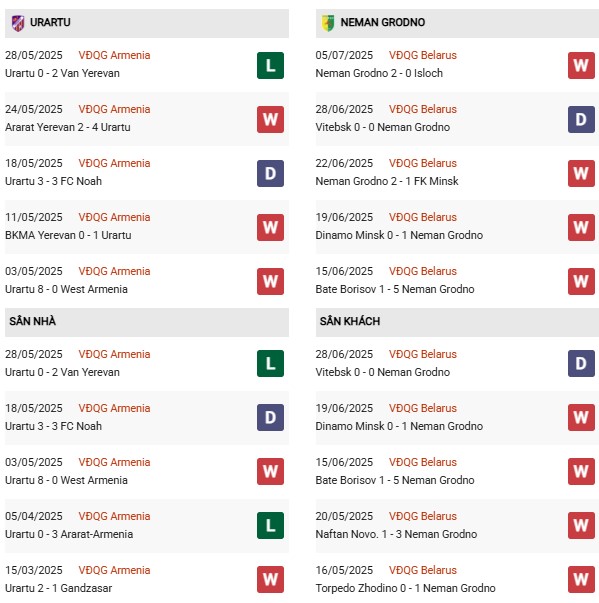Click the L badge for Urartu vs Van Yerevan in recent matches

[270, 65]
